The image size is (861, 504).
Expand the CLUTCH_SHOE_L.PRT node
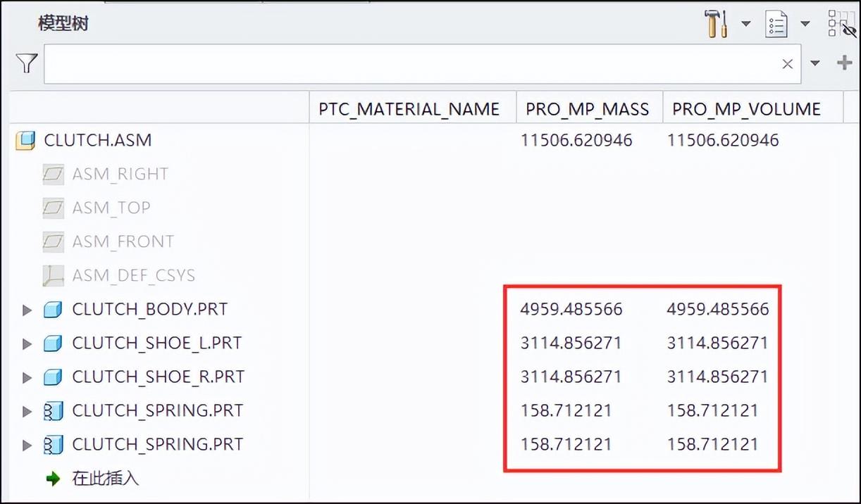27,344
